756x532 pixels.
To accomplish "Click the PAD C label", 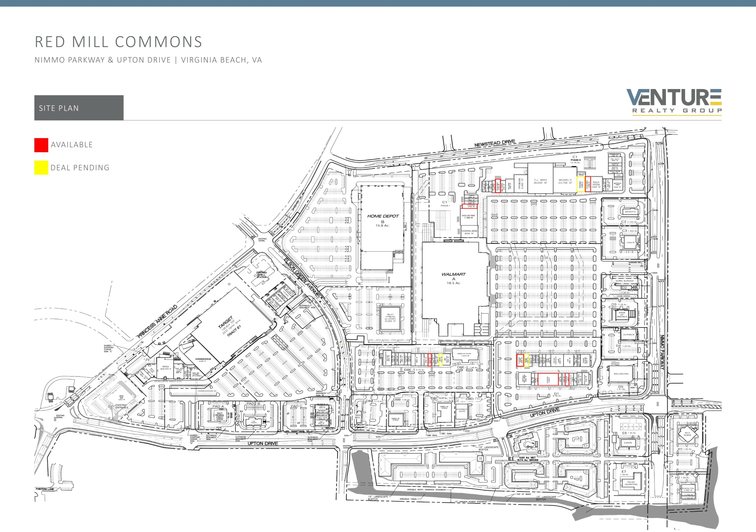I will 297,406.
